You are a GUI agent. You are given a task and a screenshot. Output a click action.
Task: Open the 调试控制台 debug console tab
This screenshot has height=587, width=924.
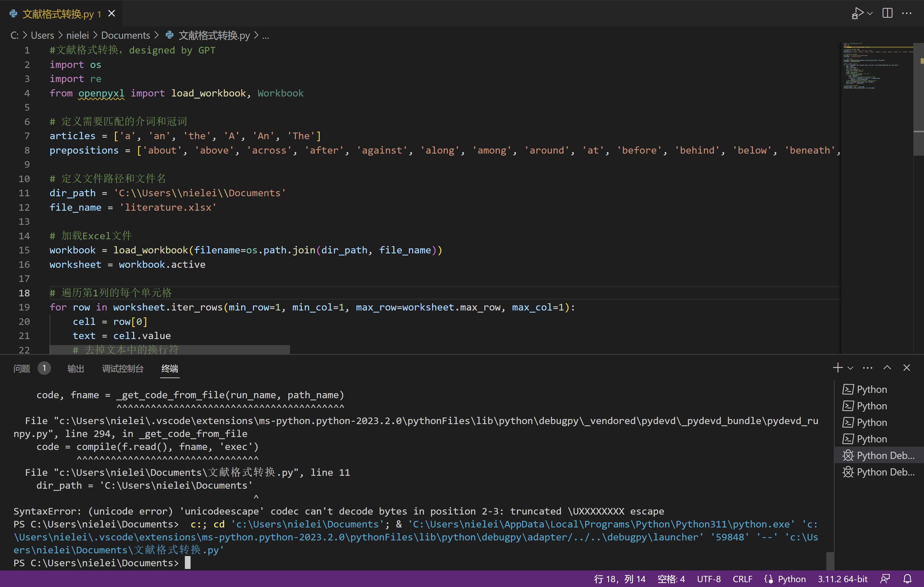click(x=123, y=368)
